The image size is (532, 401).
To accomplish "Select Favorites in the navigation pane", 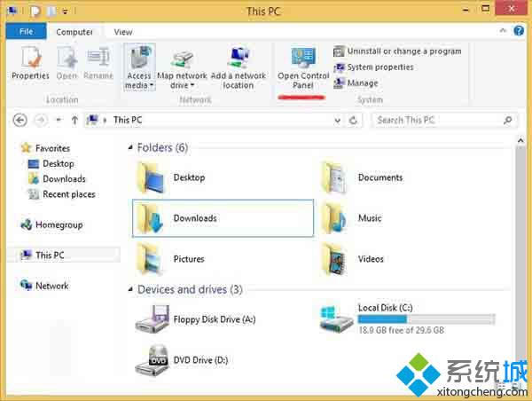I will tap(45, 148).
